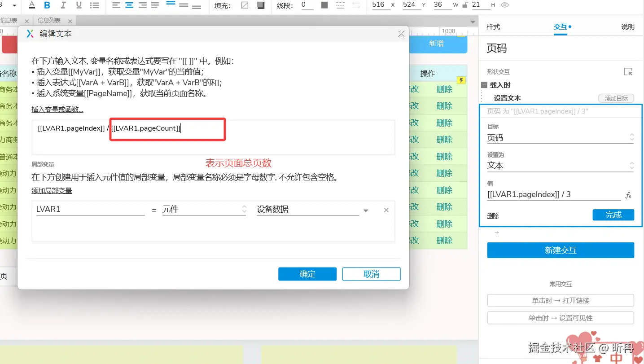Viewport: 644px width, 364px height.
Task: Align text to middle vertically
Action: [x=183, y=5]
